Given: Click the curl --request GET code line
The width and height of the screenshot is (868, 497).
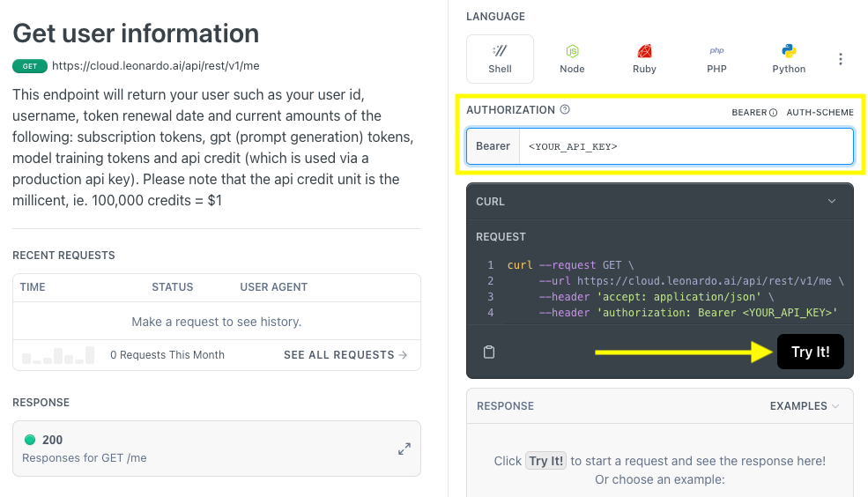Looking at the screenshot, I should pos(570,265).
